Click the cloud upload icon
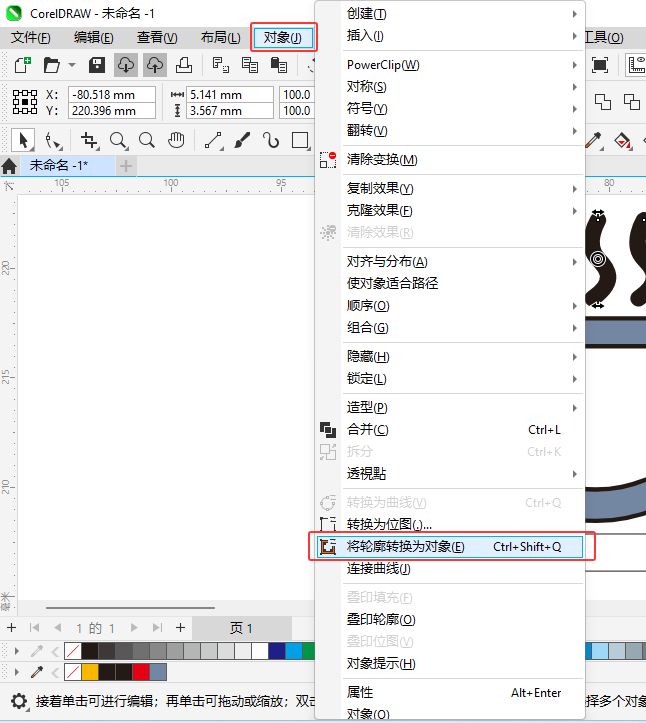This screenshot has width=646, height=723. (x=154, y=65)
